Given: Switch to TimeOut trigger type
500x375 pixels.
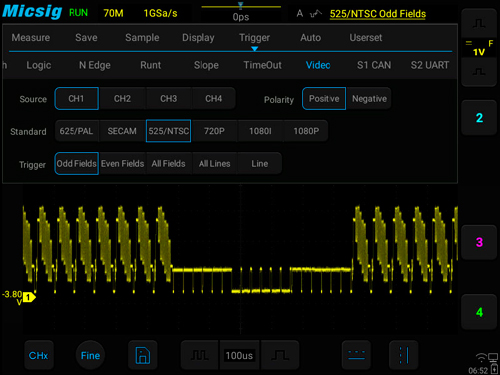Looking at the screenshot, I should point(262,65).
